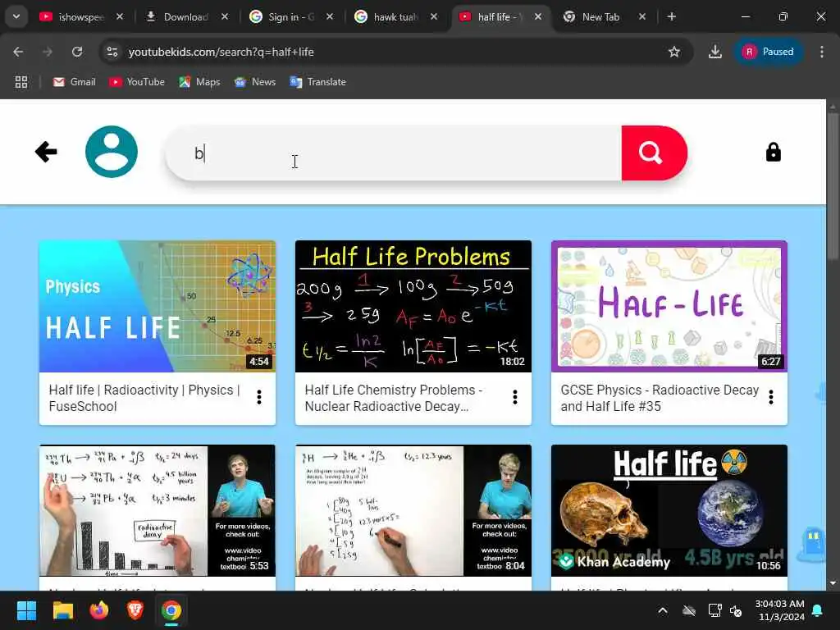The image size is (840, 630).
Task: Play Half Life Problems blackboard thumbnail
Action: [413, 307]
